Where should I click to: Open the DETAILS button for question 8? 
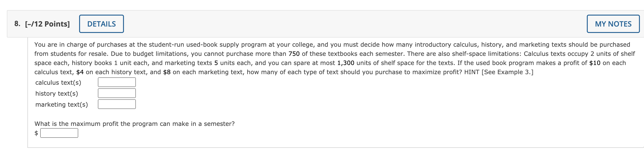point(101,24)
